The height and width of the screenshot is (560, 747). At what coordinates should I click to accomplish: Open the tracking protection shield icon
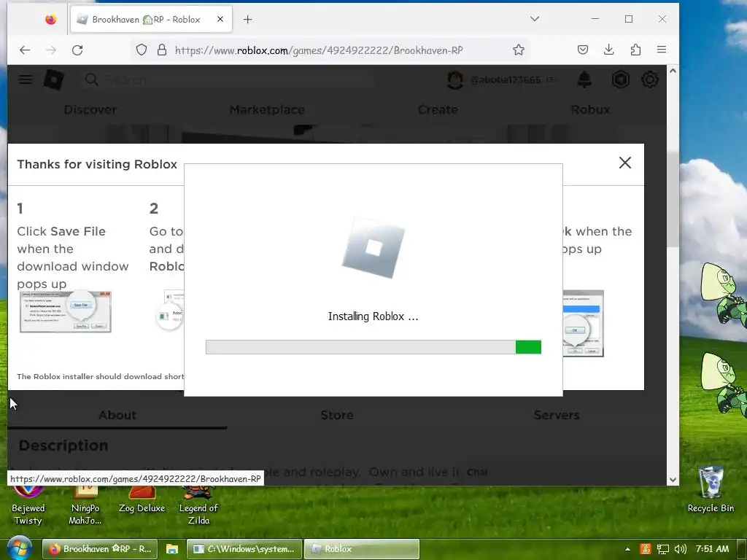pyautogui.click(x=142, y=50)
